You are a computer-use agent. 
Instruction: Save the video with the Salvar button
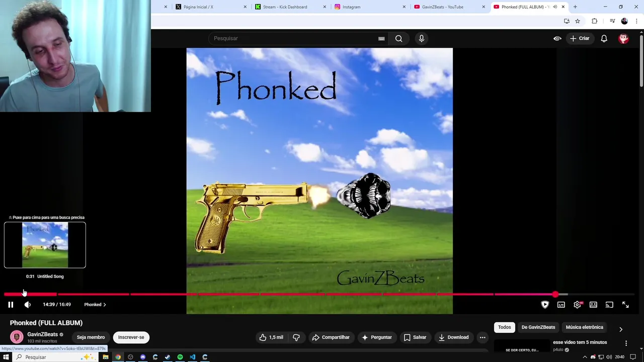415,337
